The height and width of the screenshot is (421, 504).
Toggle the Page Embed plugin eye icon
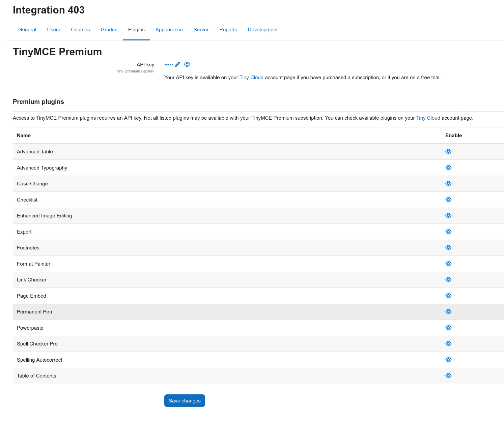pos(448,296)
